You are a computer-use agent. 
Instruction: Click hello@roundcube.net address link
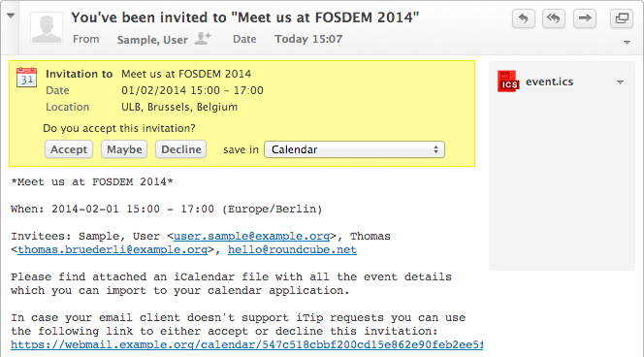292,249
